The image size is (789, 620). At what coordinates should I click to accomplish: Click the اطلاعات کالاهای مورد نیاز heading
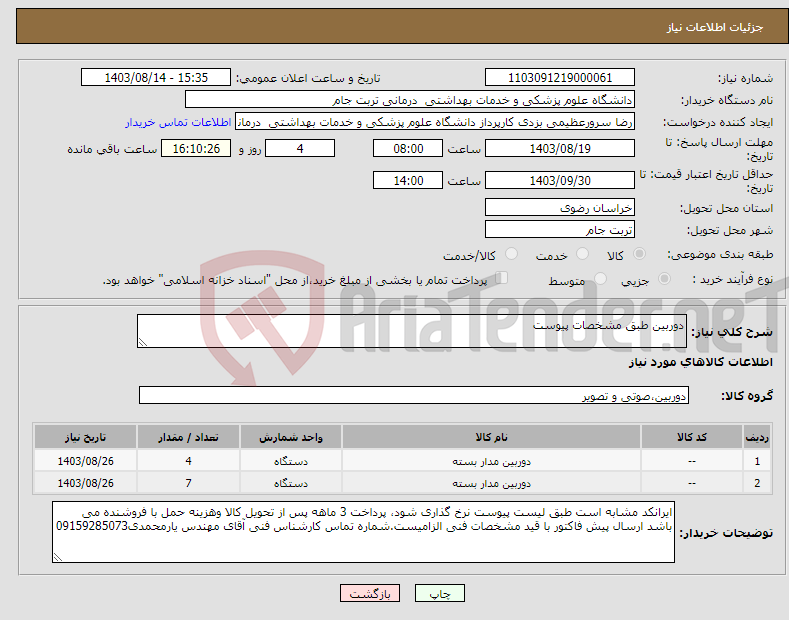700,362
